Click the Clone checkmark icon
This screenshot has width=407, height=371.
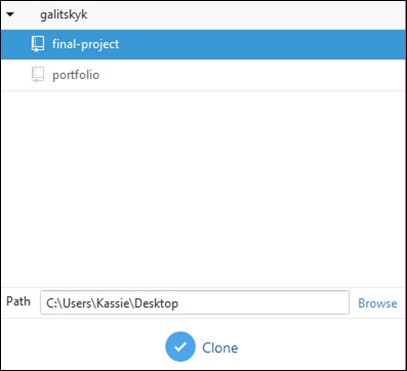[180, 347]
